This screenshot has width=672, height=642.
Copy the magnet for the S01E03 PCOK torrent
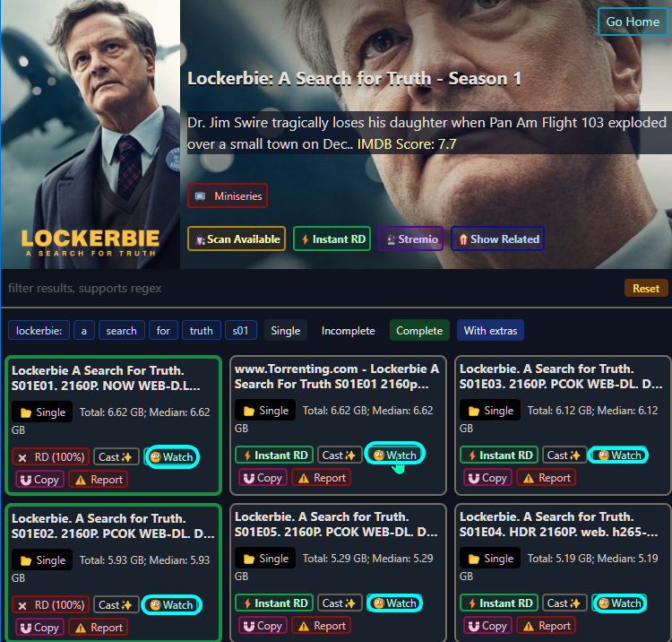click(487, 478)
